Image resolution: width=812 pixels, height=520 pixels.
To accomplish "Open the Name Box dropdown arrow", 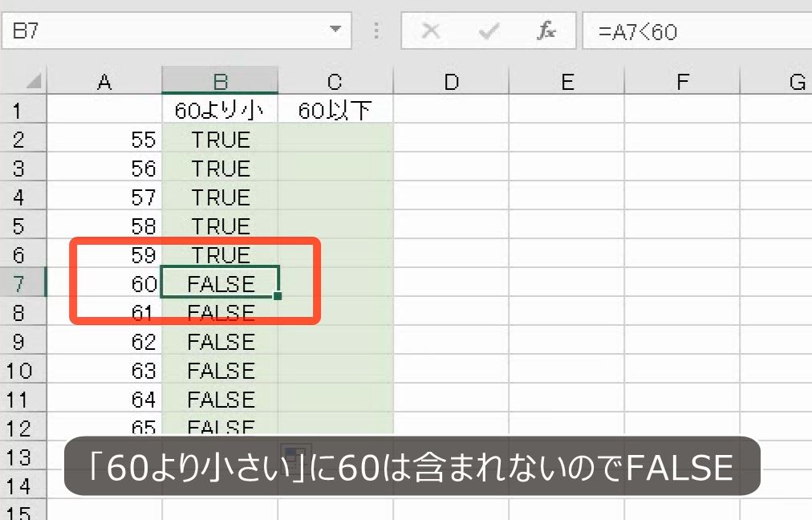I will [335, 29].
